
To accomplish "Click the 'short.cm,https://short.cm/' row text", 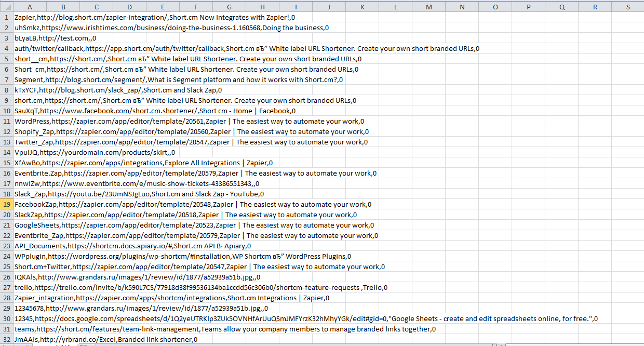I will coord(185,100).
